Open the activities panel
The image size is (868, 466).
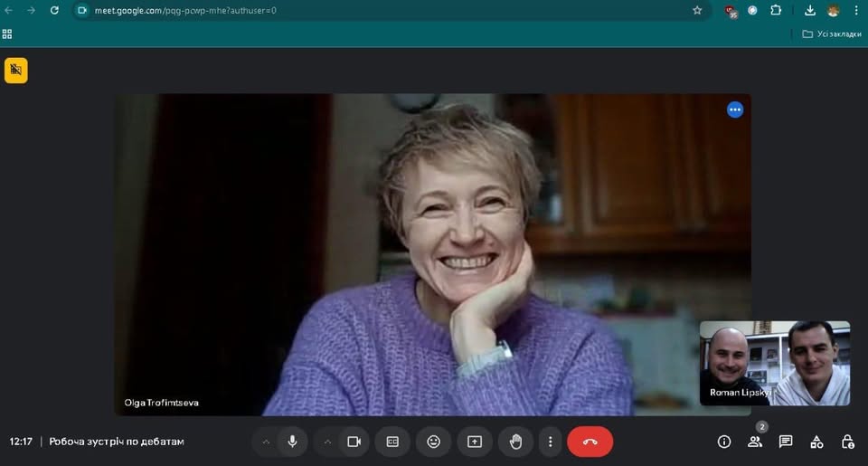coord(816,442)
